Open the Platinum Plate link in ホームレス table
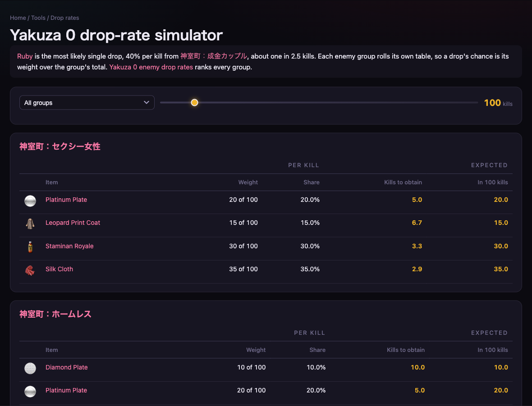 click(66, 390)
